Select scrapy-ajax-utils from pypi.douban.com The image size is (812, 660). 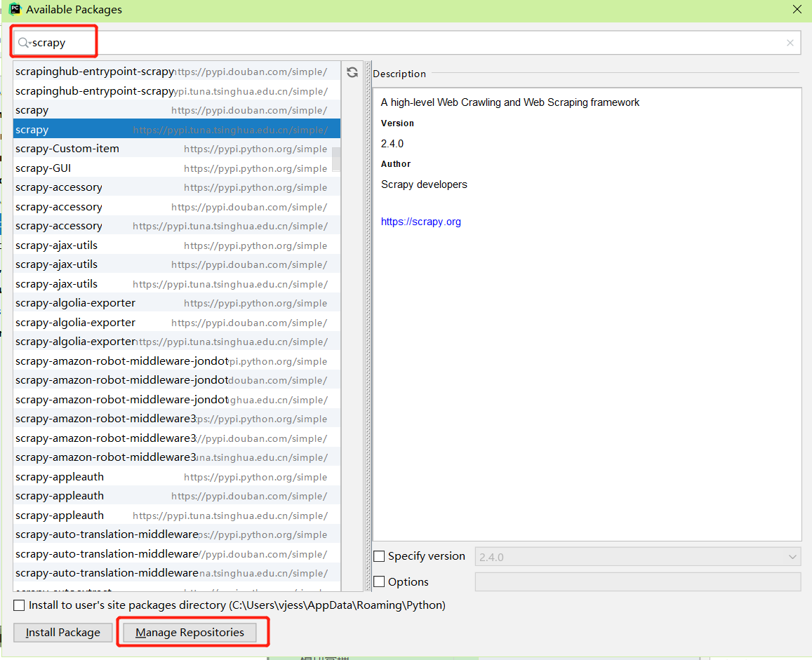177,264
